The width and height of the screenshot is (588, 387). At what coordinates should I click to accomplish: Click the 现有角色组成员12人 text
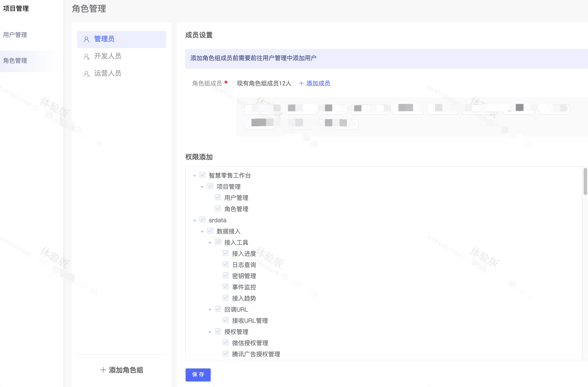coord(264,83)
